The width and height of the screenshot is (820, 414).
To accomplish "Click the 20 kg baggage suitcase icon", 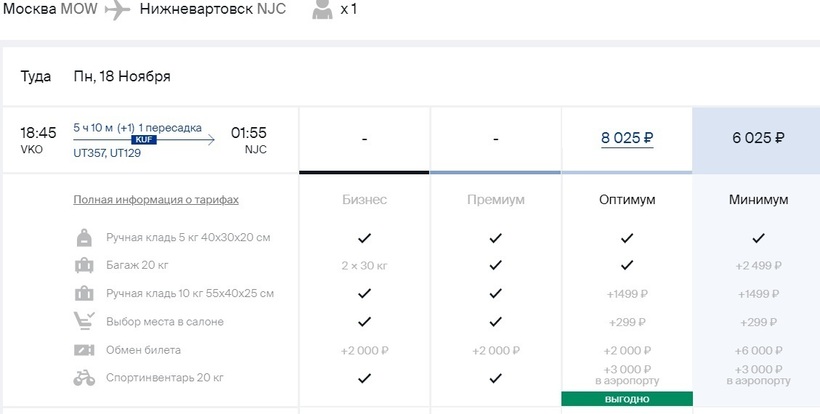I will click(x=84, y=266).
